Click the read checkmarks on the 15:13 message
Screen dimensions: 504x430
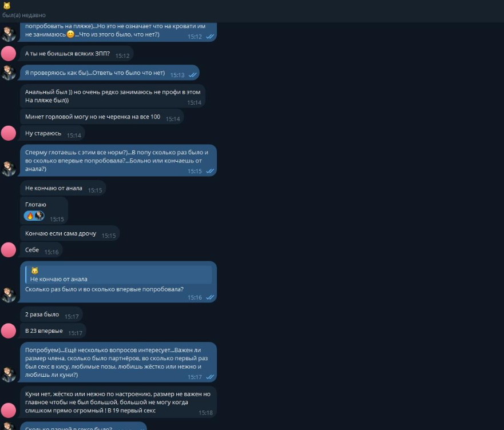click(x=193, y=75)
